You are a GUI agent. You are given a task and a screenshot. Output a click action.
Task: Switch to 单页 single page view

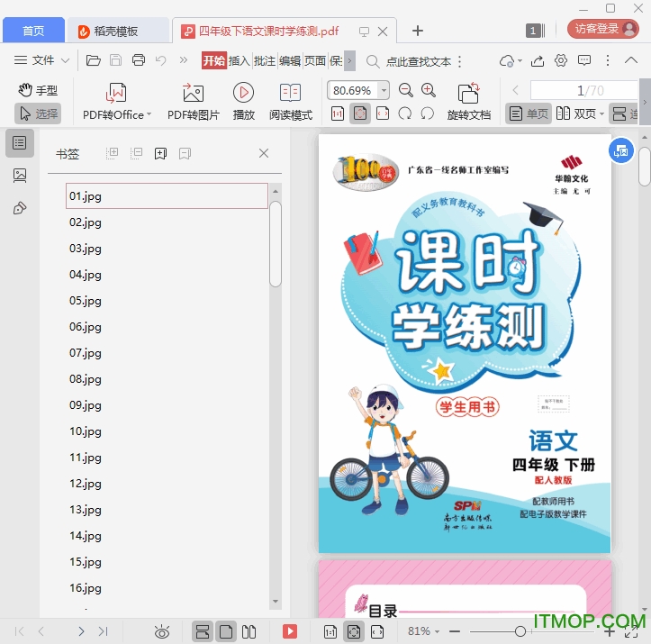[x=529, y=113]
